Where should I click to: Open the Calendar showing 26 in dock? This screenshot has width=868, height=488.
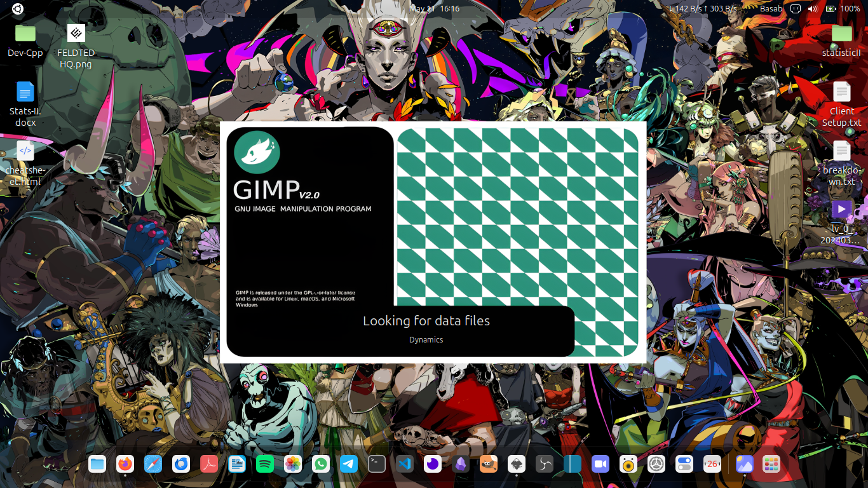(x=712, y=464)
